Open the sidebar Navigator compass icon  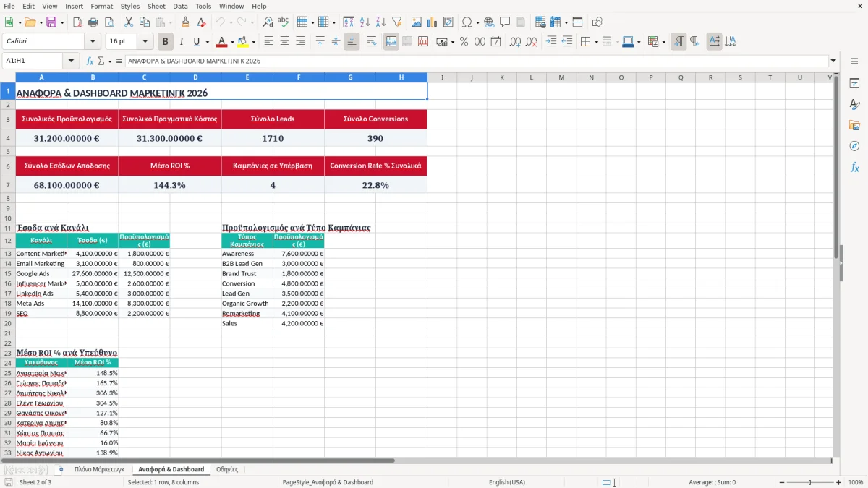click(854, 147)
